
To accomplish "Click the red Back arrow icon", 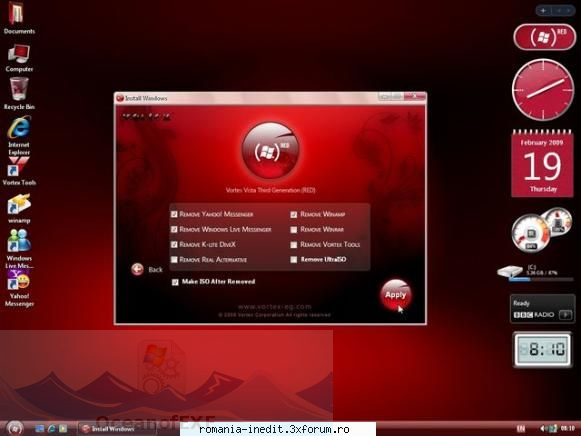I will (x=137, y=269).
